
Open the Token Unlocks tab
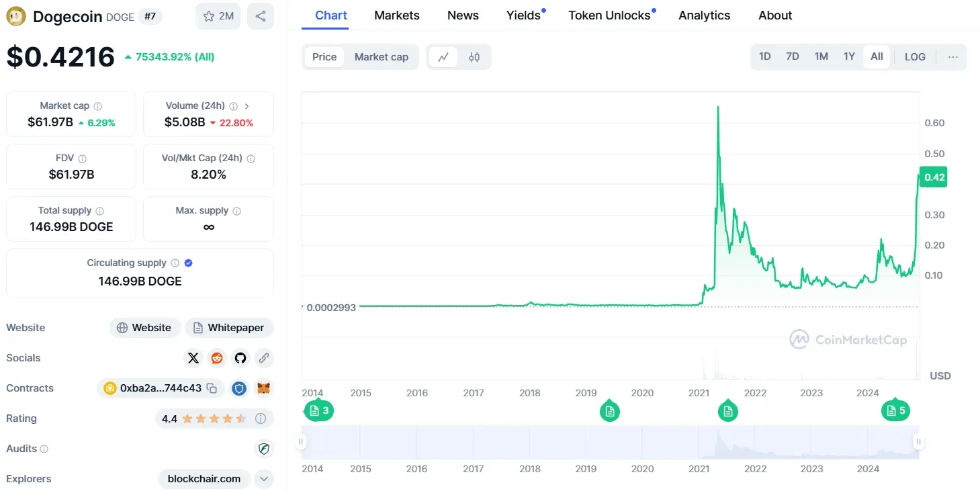coord(609,15)
